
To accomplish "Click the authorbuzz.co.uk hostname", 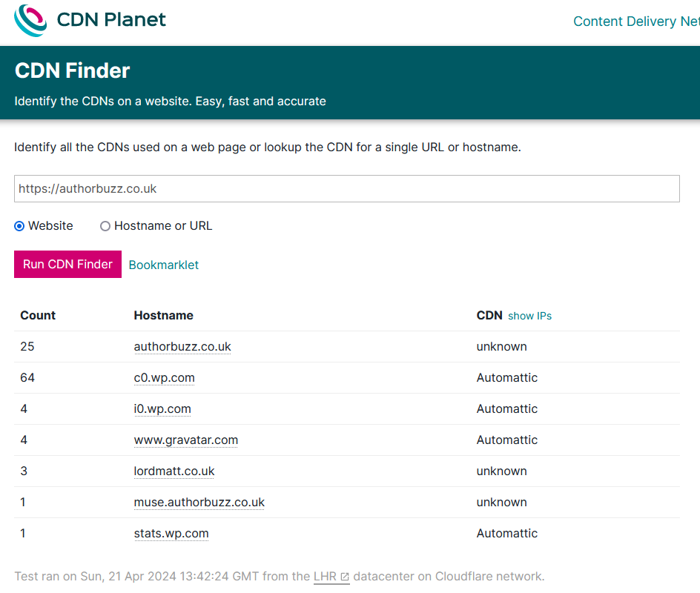I will tap(182, 347).
